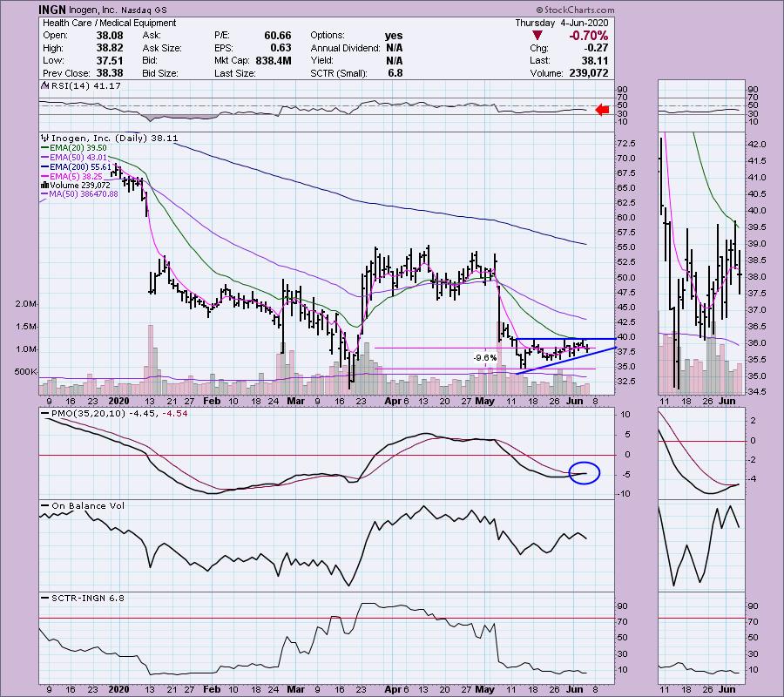The image size is (784, 697).
Task: Click the Low price value 37.51
Action: [x=110, y=60]
